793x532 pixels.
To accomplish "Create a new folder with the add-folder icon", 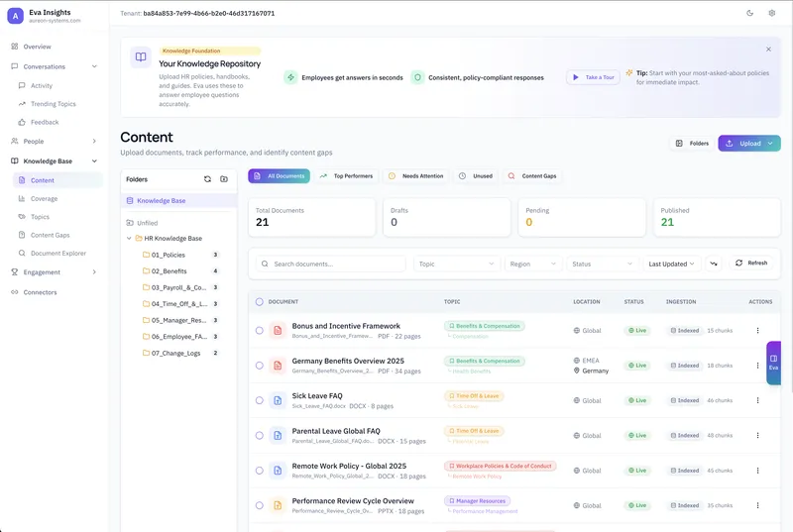I will (x=224, y=179).
